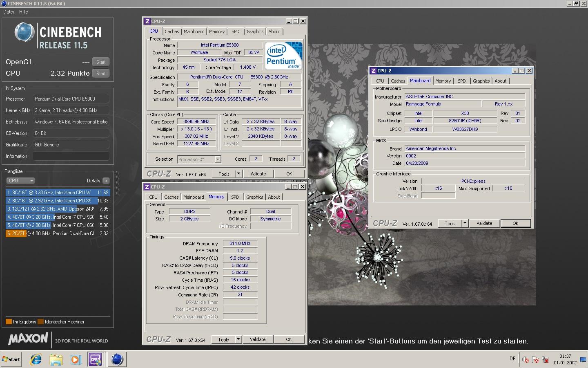Open SPD tab in CPU window
Image resolution: width=588 pixels, height=368 pixels.
click(x=236, y=31)
